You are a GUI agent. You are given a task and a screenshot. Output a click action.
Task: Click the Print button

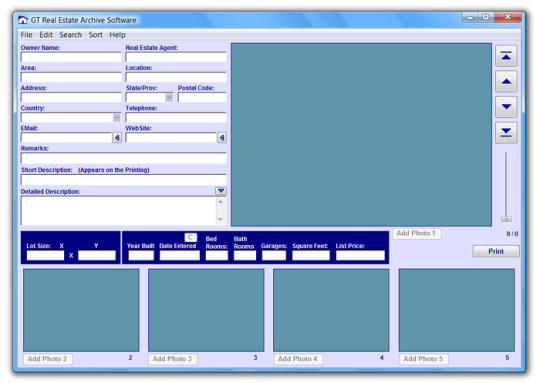[496, 251]
